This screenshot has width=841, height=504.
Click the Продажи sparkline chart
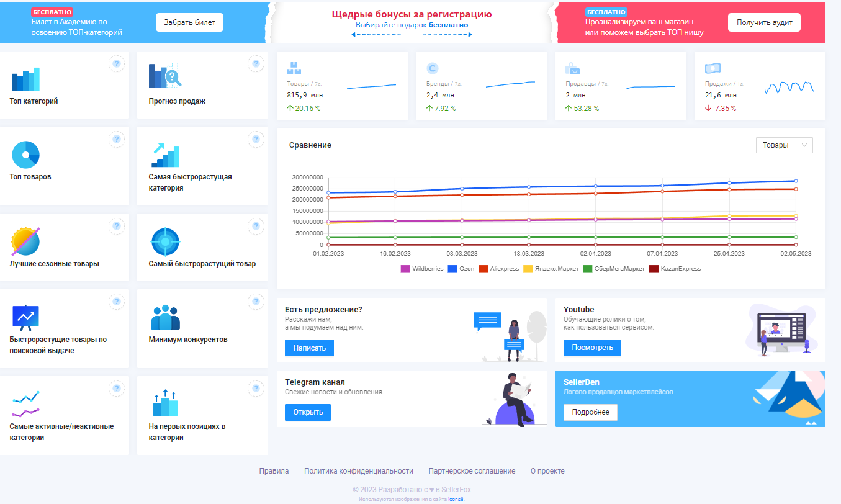789,88
